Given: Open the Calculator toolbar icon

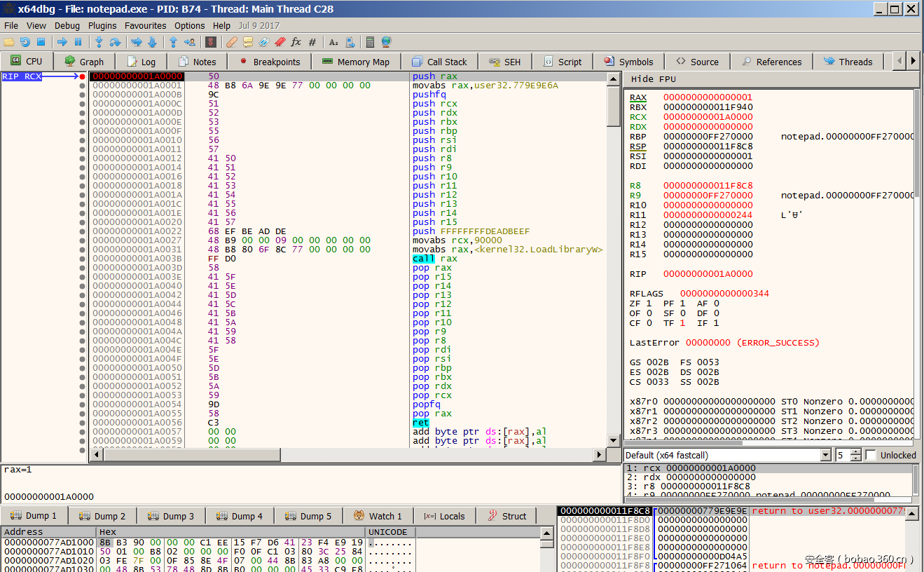Looking at the screenshot, I should pos(371,42).
